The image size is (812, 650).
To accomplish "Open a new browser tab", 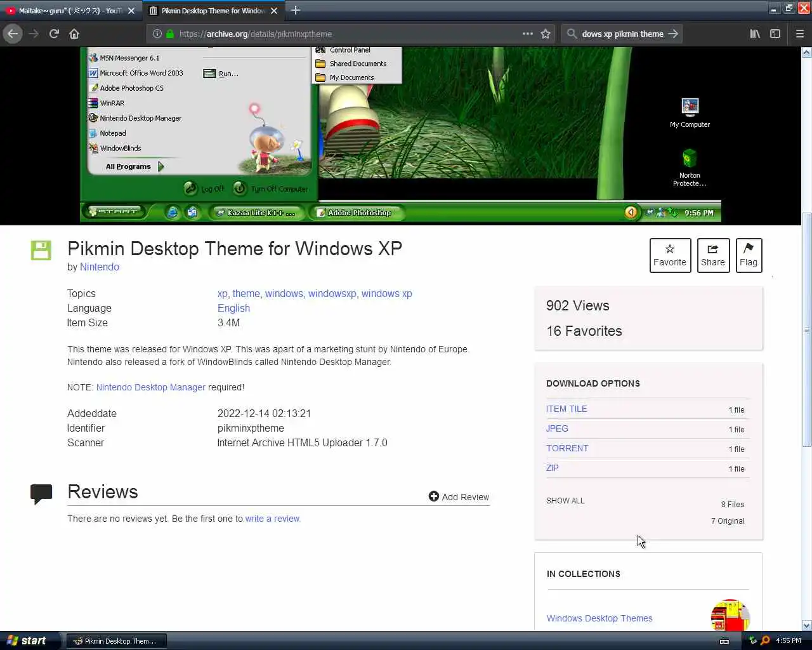I will pyautogui.click(x=296, y=10).
